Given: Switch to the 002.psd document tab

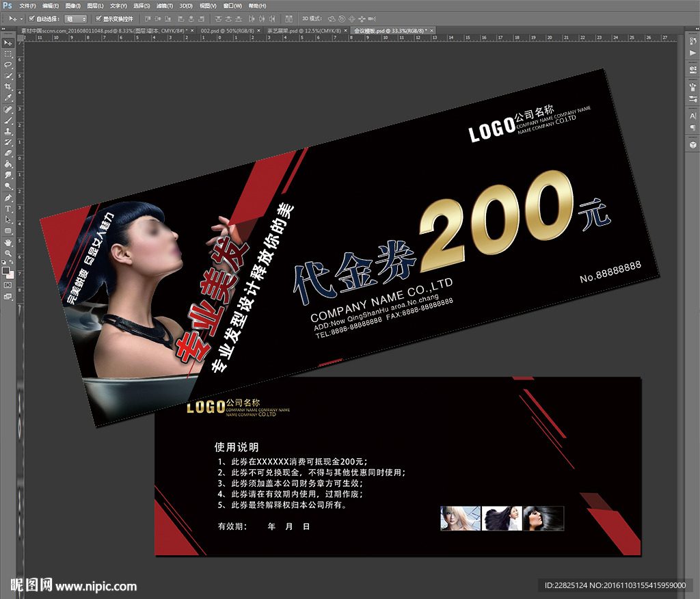Looking at the screenshot, I should tap(219, 31).
